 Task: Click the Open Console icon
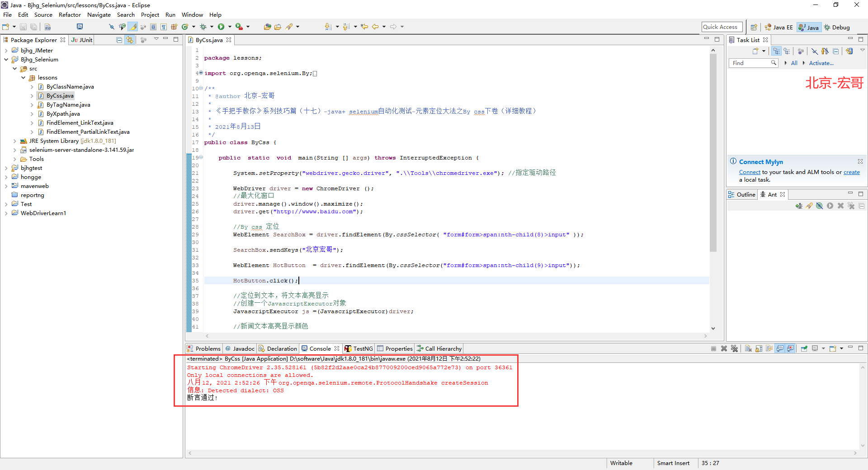pos(833,348)
